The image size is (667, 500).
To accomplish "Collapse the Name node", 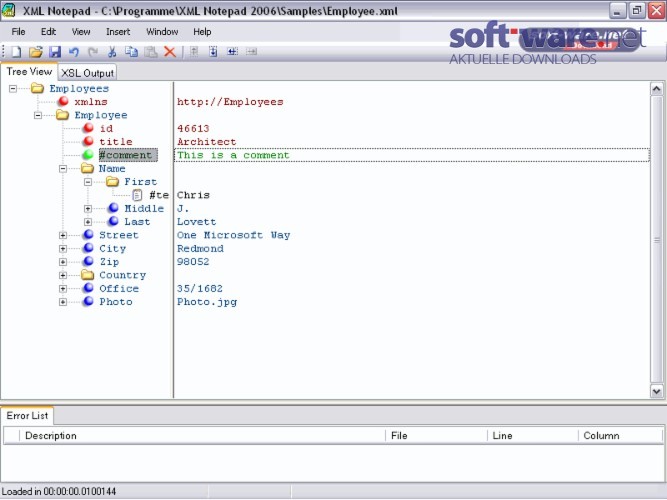I will tap(63, 169).
